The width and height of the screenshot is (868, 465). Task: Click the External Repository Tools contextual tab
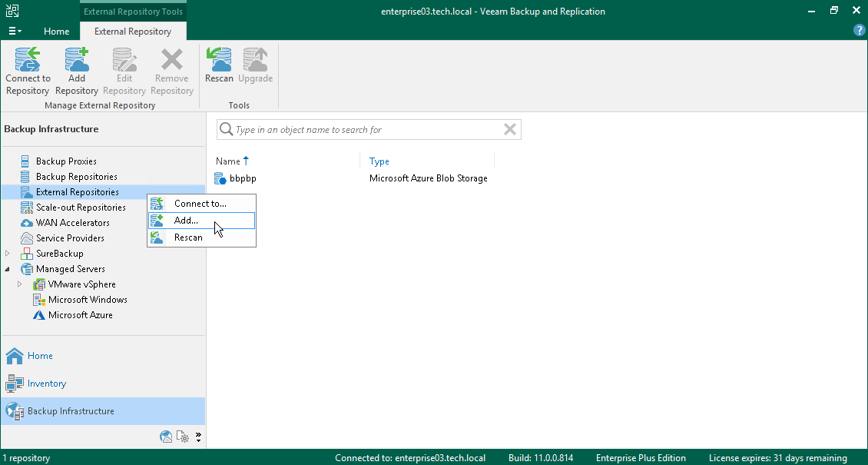coord(133,11)
